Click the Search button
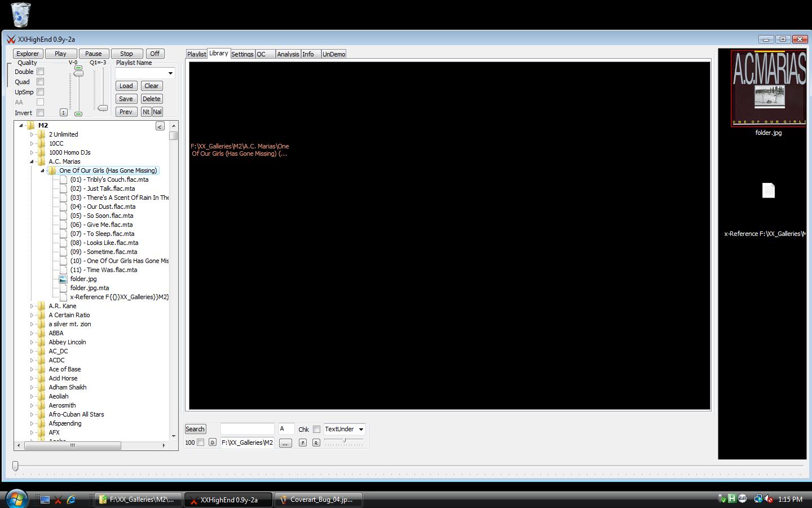The width and height of the screenshot is (812, 508). point(195,429)
